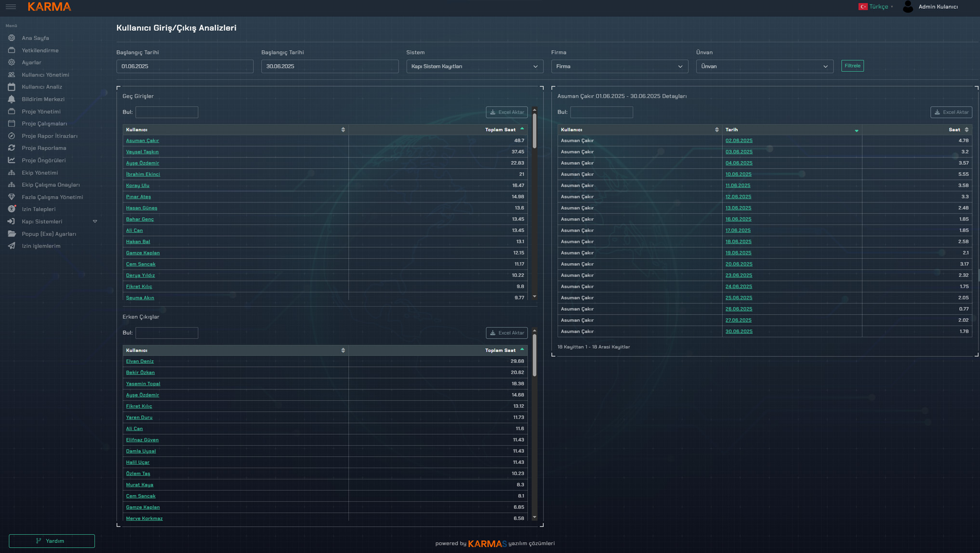Screen dimensions: 980x553
Task: Expand Kapı Sistemleri submenu arrow
Action: (95, 222)
